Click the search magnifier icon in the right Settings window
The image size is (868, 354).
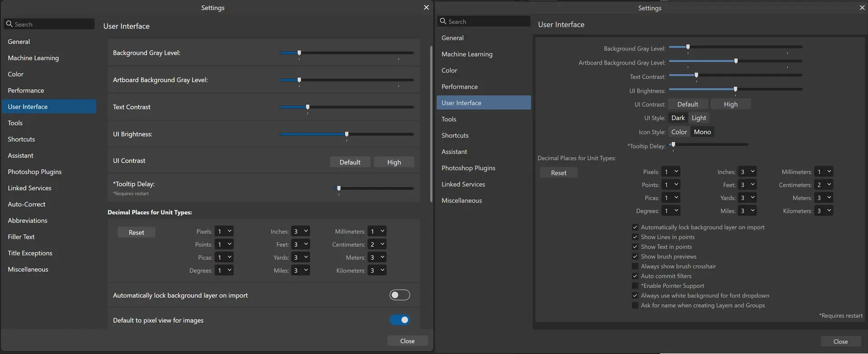pos(443,21)
